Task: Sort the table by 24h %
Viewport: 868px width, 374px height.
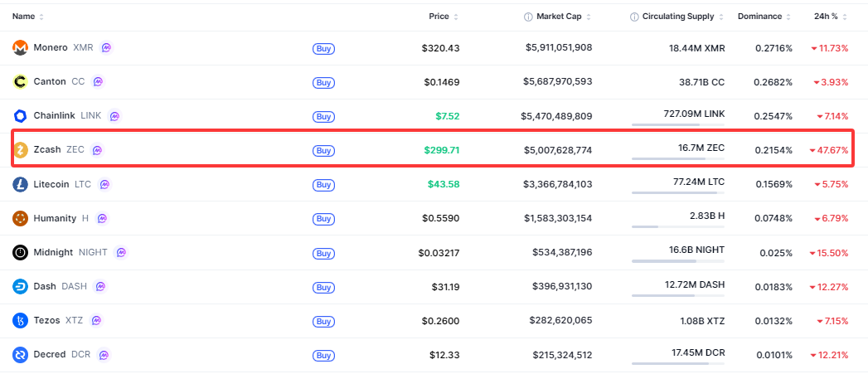Action: coord(831,17)
